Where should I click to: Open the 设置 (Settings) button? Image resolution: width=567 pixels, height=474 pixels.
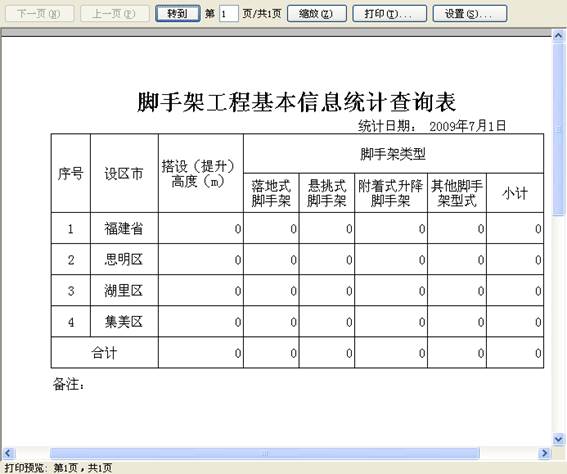click(470, 14)
